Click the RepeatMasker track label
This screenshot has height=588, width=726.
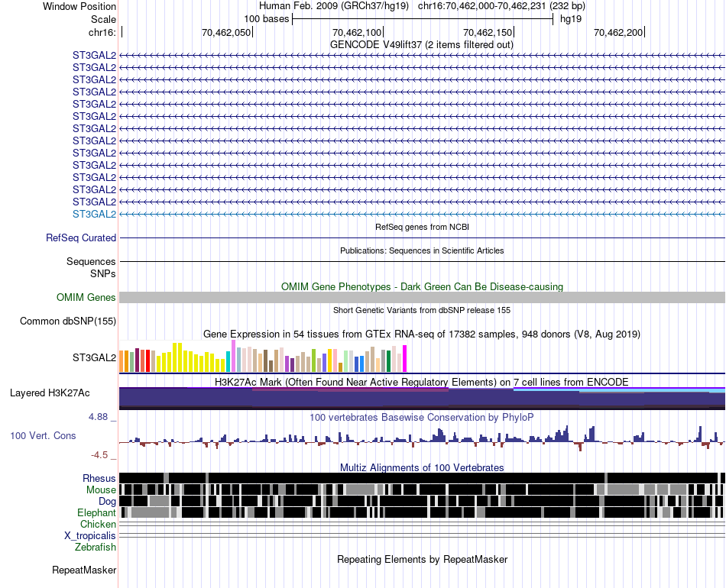(84, 570)
